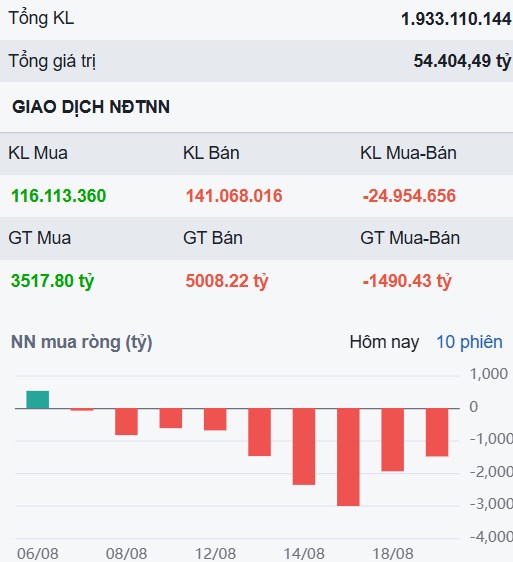Click the green value 116.113.360
Viewport: 513px width, 562px height.
pos(58,196)
